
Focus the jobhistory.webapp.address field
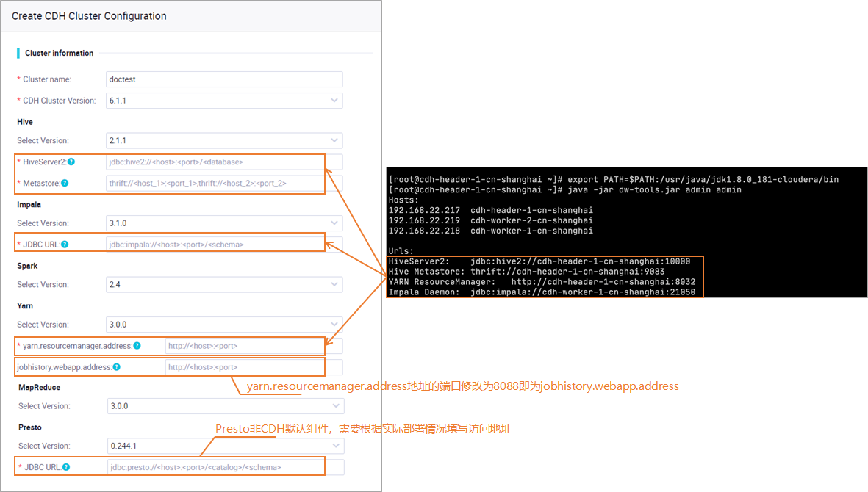[x=254, y=367]
